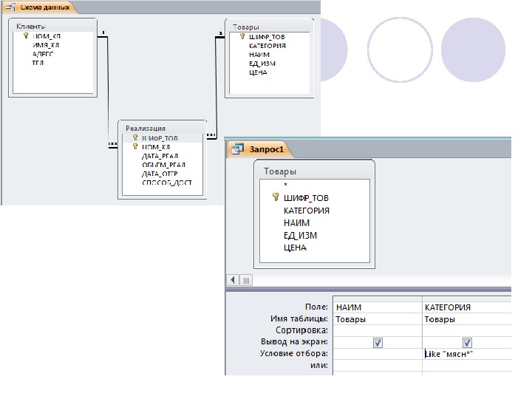Click Сортировка cell for НАИМ column
Image resolution: width=532 pixels, height=399 pixels.
point(378,330)
